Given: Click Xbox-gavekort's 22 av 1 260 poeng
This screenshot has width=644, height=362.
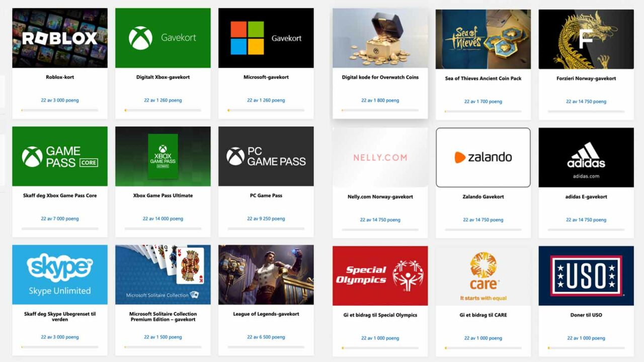Looking at the screenshot, I should (x=163, y=101).
